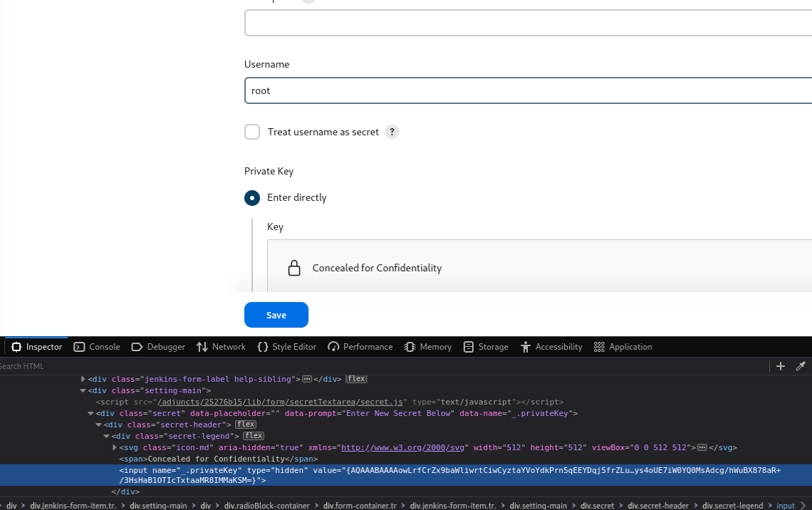Click the empty input above Username
Screen dimensions: 812x510
pyautogui.click(x=529, y=23)
